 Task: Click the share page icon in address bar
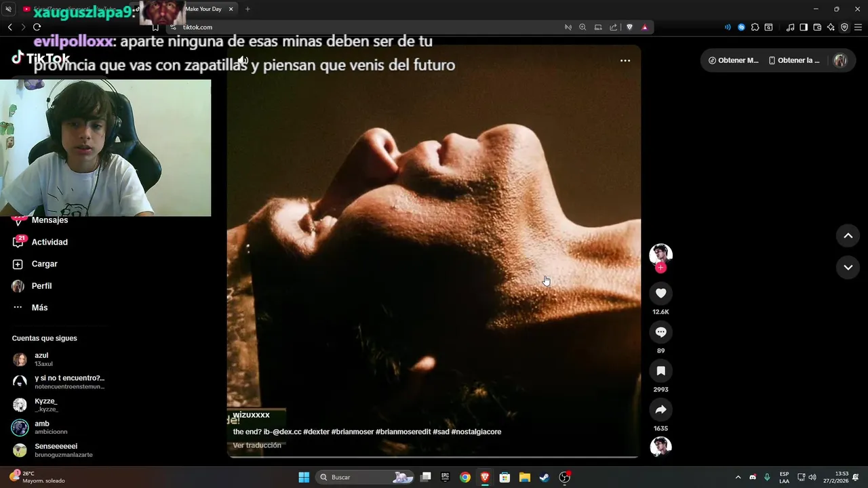(613, 27)
